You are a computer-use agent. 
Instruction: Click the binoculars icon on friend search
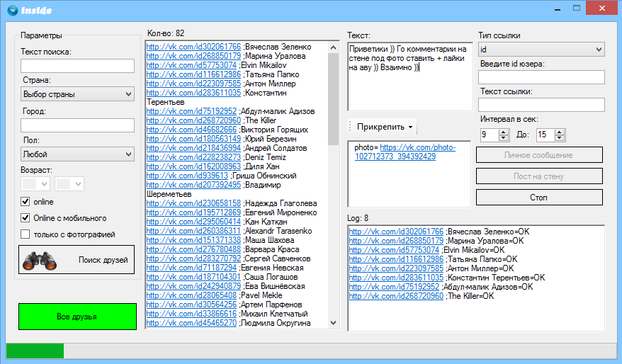(40, 261)
